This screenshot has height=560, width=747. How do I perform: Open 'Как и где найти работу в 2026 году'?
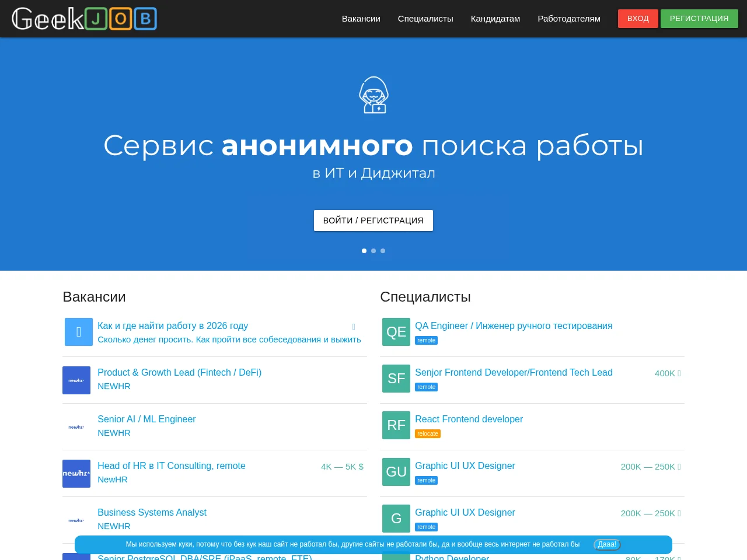(173, 325)
